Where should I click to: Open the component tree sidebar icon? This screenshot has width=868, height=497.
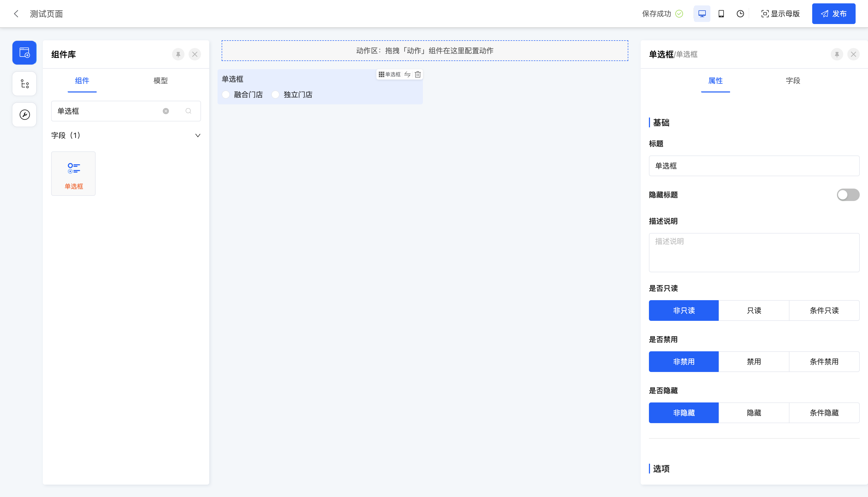pyautogui.click(x=25, y=84)
